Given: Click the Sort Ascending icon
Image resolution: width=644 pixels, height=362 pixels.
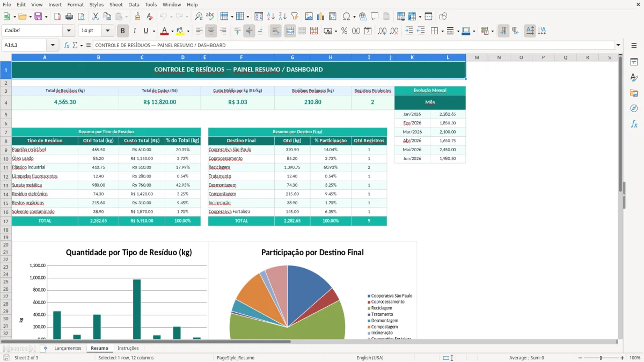Looking at the screenshot, I should click(270, 17).
